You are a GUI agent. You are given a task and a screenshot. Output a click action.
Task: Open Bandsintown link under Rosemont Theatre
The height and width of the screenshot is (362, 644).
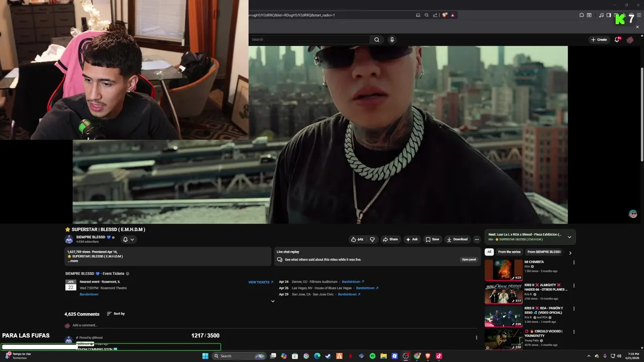[89, 294]
